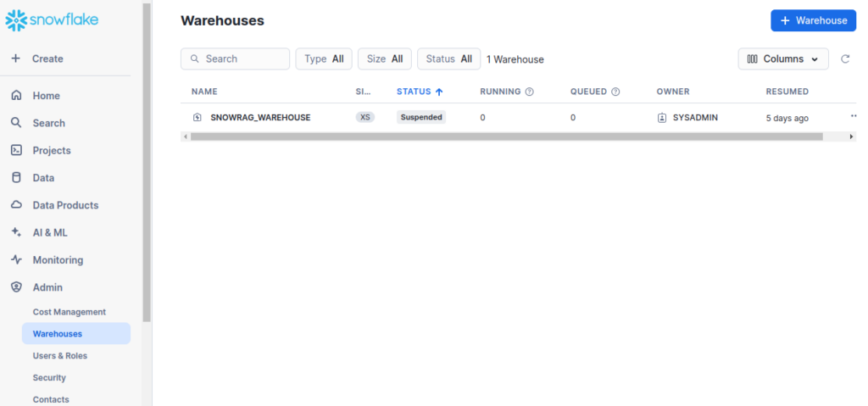This screenshot has width=868, height=406.
Task: Click the sidebar vertical scrollbar
Action: [146, 162]
